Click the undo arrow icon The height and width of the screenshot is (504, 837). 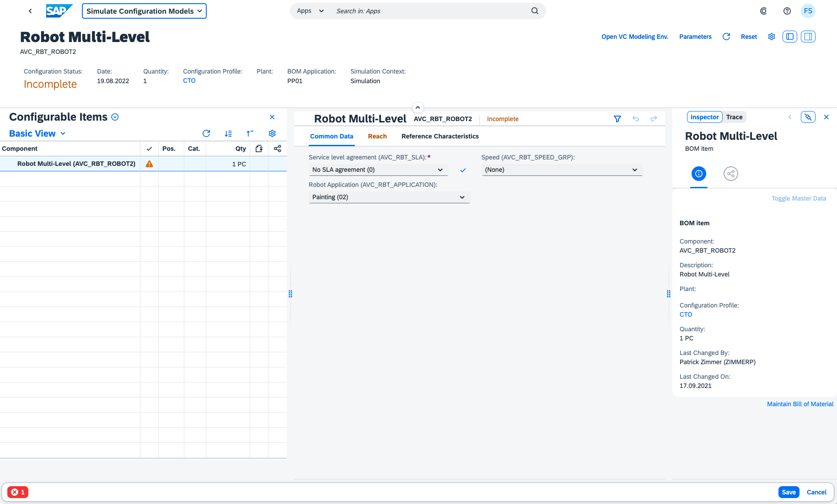(x=636, y=119)
